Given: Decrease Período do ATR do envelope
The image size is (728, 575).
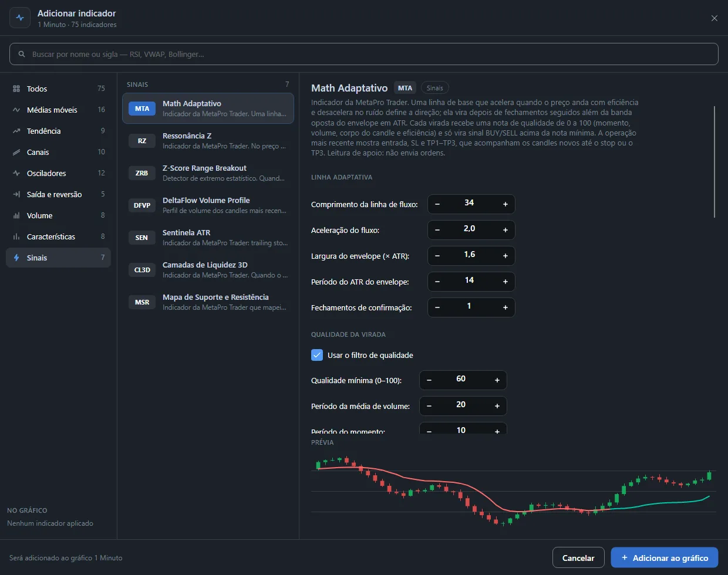Looking at the screenshot, I should pos(437,282).
